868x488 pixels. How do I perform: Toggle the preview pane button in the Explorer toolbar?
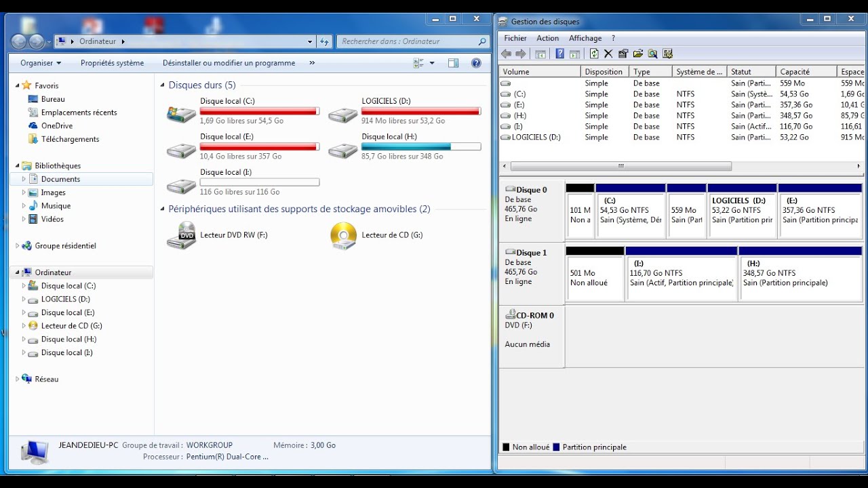coord(453,63)
